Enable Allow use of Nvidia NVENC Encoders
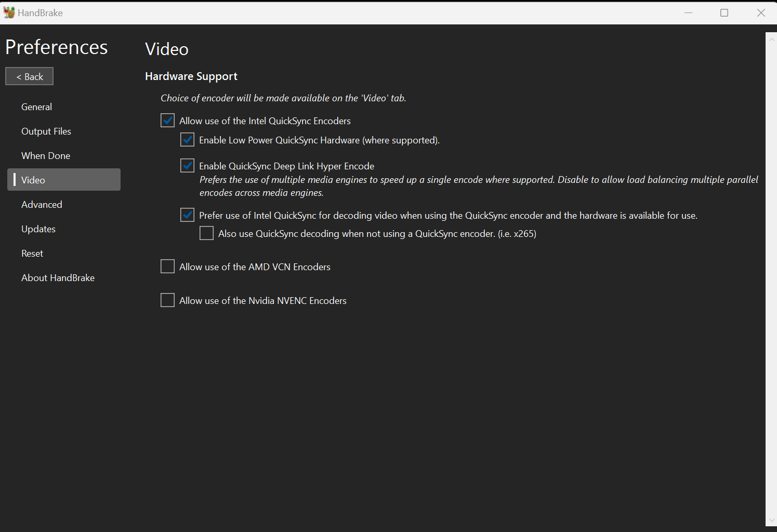The image size is (777, 532). pos(167,300)
